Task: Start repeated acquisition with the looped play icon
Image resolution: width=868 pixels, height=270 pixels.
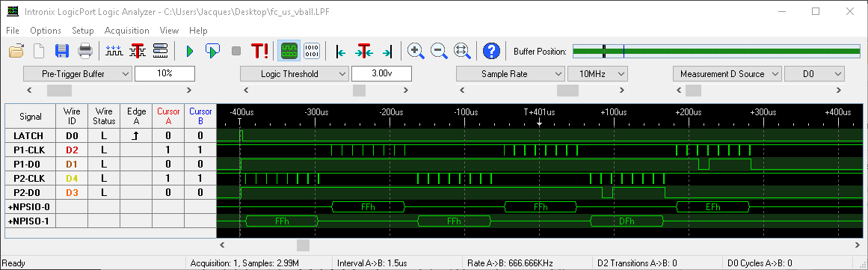Action: pos(212,52)
